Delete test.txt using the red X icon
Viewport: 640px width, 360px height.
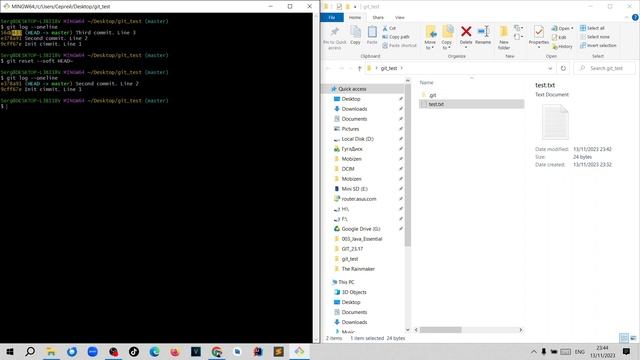point(466,32)
